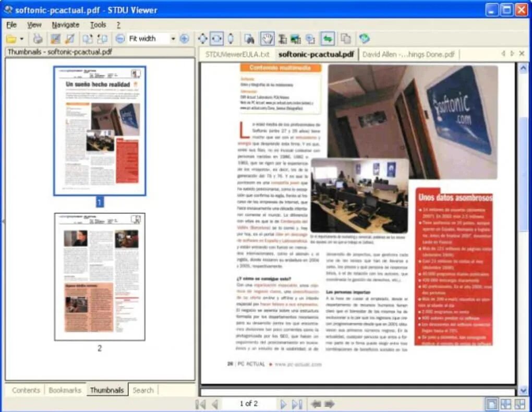The image size is (532, 412).
Task: Open the View menu
Action: pos(34,25)
